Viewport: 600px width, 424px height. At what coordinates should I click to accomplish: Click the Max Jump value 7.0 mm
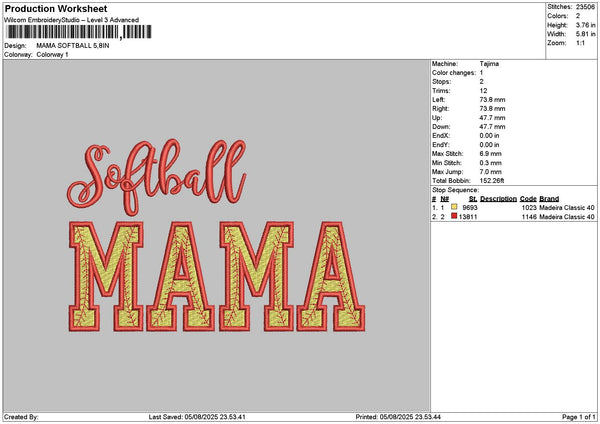click(x=491, y=172)
